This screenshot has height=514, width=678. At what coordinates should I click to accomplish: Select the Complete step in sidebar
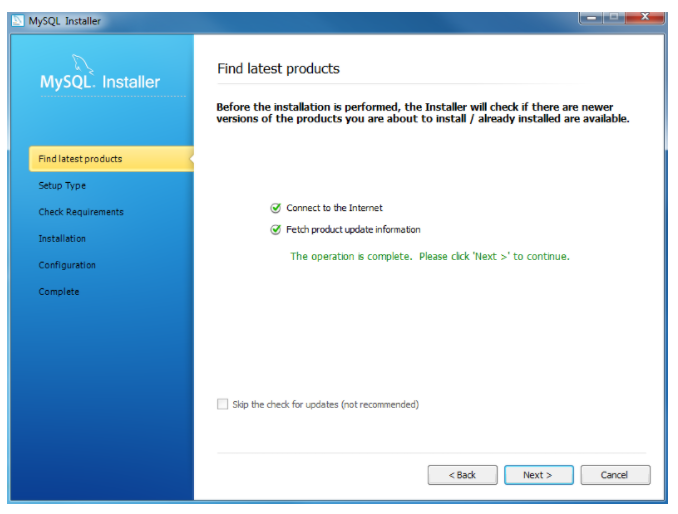coord(59,291)
